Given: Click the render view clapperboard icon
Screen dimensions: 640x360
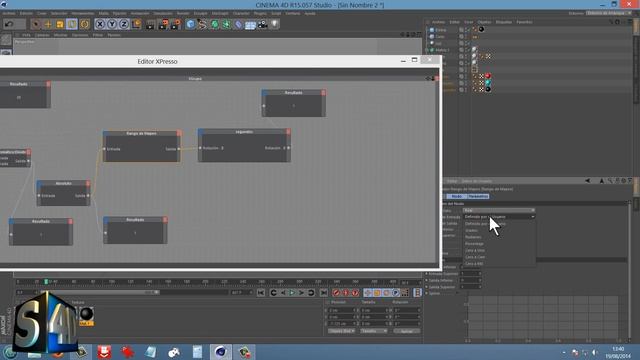Looking at the screenshot, I should (150, 25).
